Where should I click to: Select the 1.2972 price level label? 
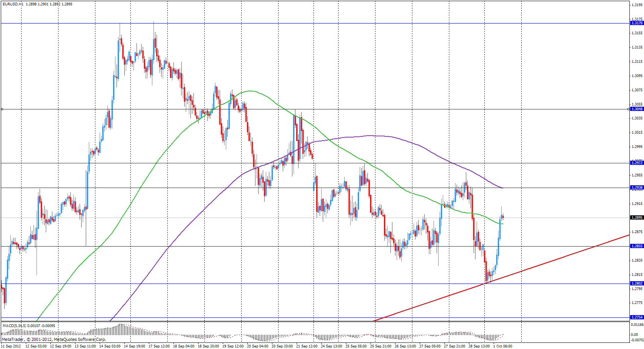(637, 163)
